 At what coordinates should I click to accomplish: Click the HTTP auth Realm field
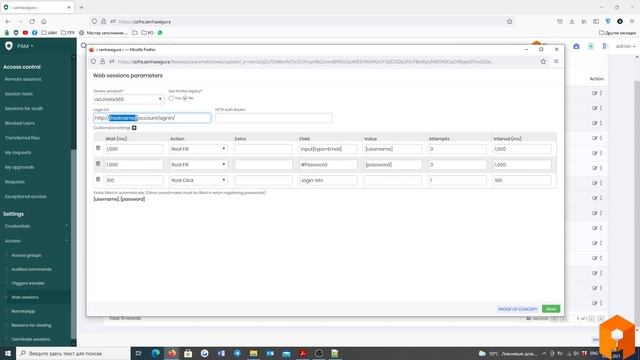tap(273, 118)
